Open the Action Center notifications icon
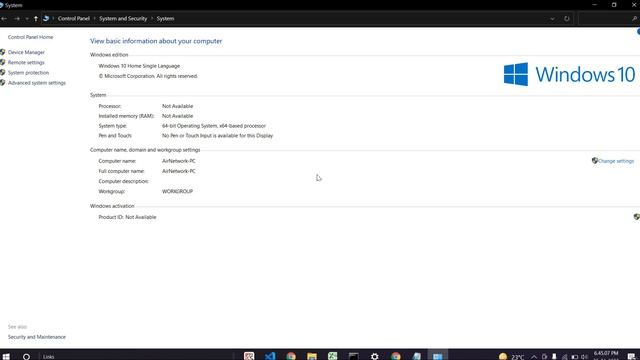 (631, 356)
